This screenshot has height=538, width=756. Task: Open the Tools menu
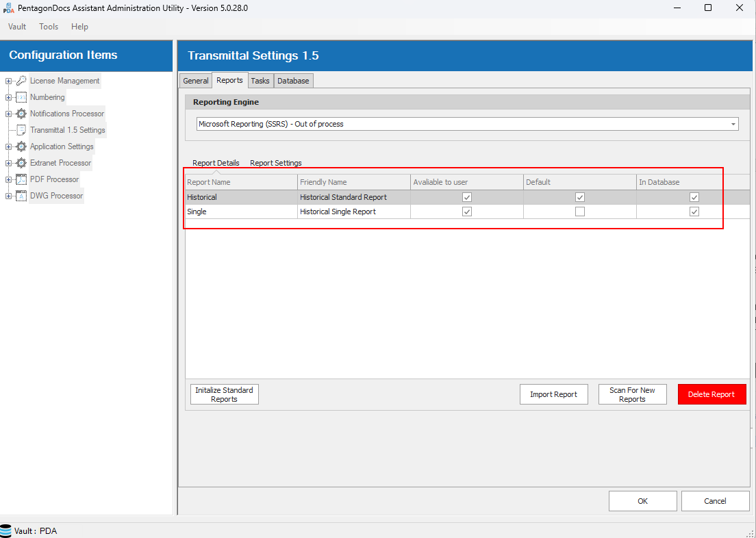coord(49,27)
